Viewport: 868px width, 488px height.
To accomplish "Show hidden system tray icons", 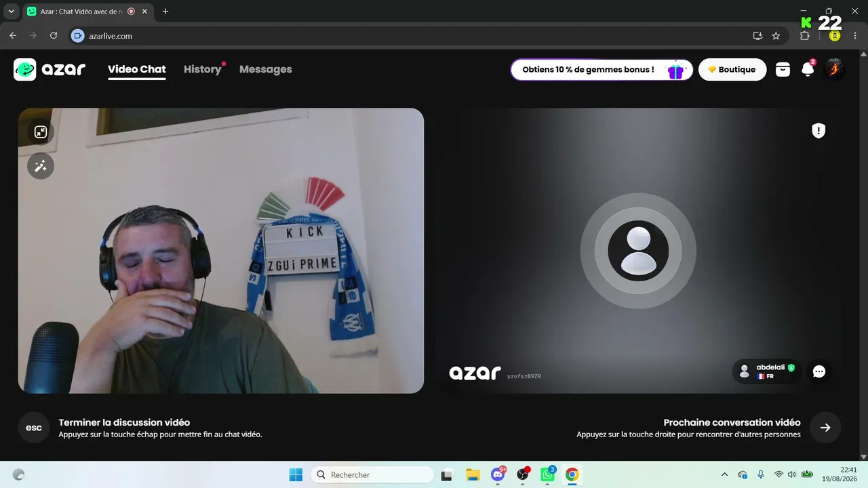I will point(724,474).
